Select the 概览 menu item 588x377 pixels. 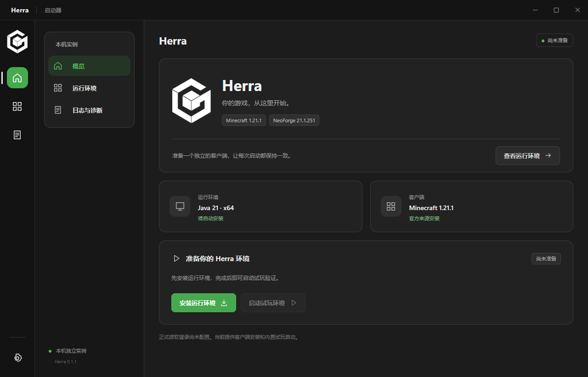pyautogui.click(x=89, y=66)
